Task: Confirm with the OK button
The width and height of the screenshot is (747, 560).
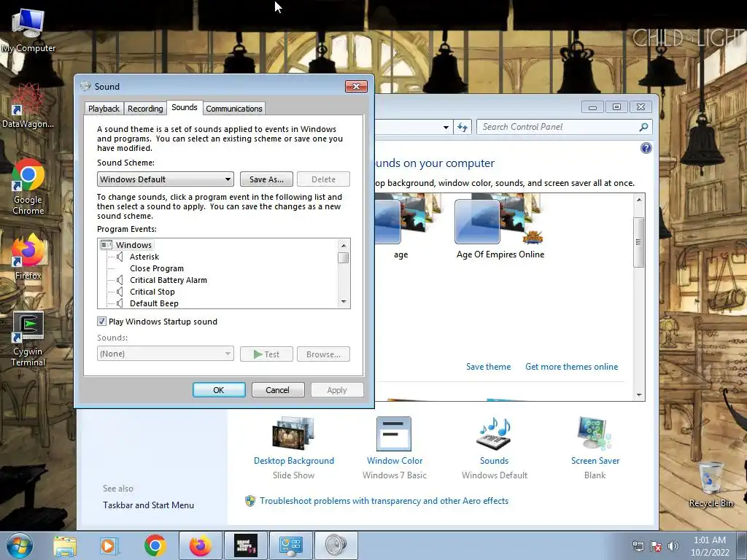Action: coord(219,390)
